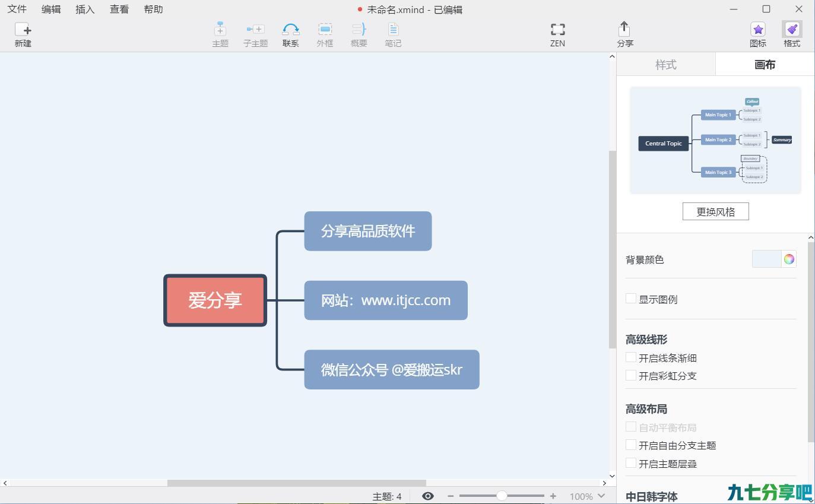
Task: Click the 高级线形 section heading
Action: (x=646, y=339)
